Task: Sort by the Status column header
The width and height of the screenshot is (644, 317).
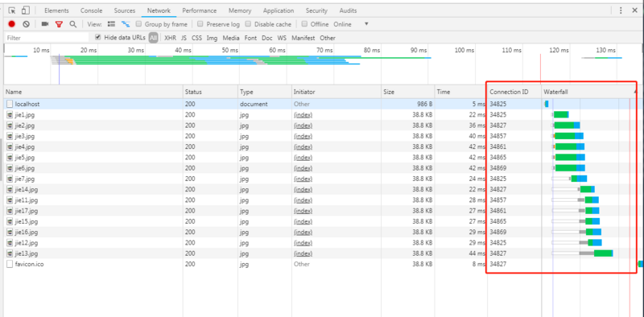Action: pos(210,92)
